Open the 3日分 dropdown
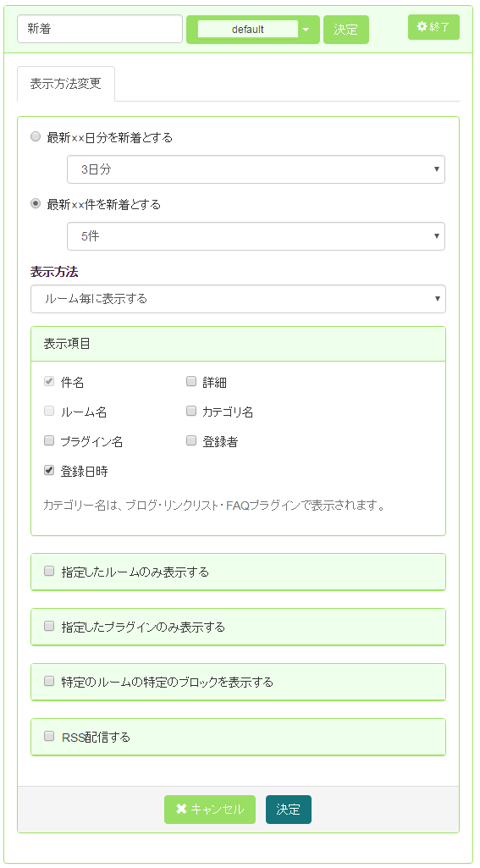 (256, 169)
